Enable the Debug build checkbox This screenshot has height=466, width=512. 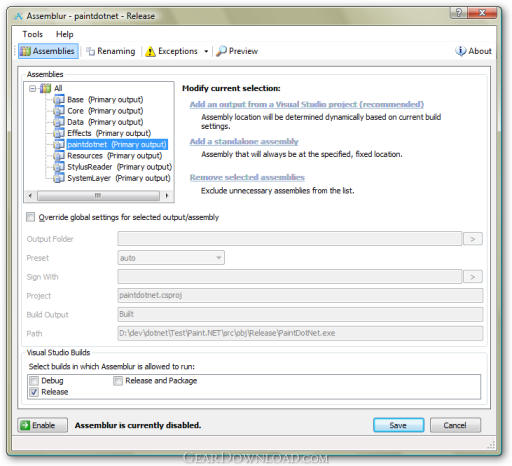(x=34, y=381)
